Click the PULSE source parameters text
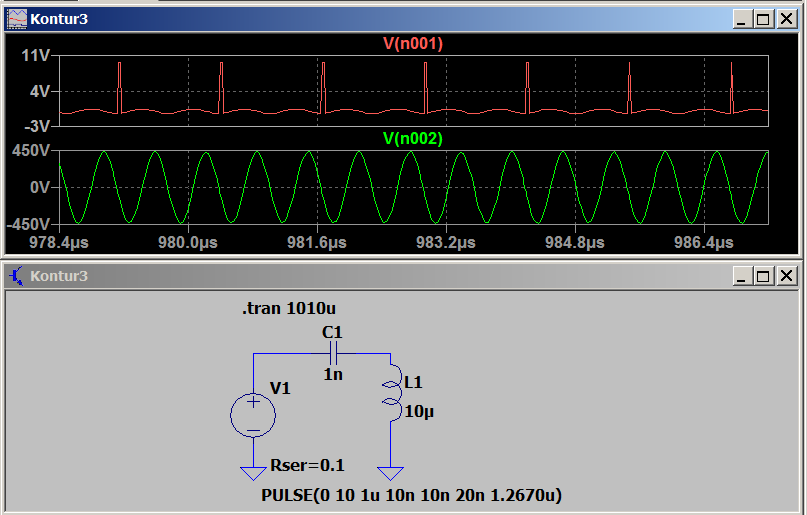 (418, 495)
